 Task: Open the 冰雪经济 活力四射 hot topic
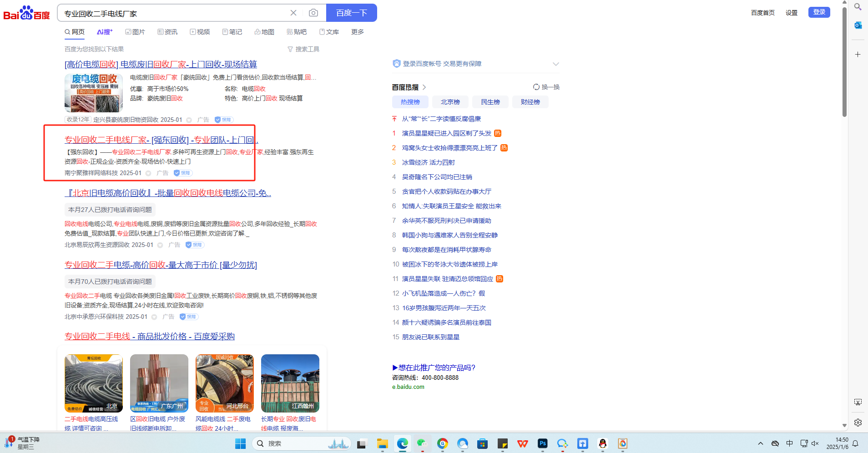(428, 162)
